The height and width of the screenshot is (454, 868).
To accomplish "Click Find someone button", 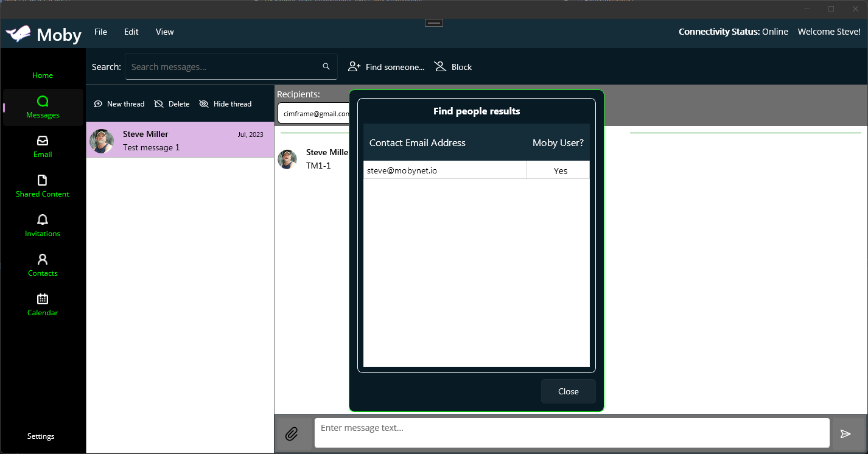I will point(386,67).
